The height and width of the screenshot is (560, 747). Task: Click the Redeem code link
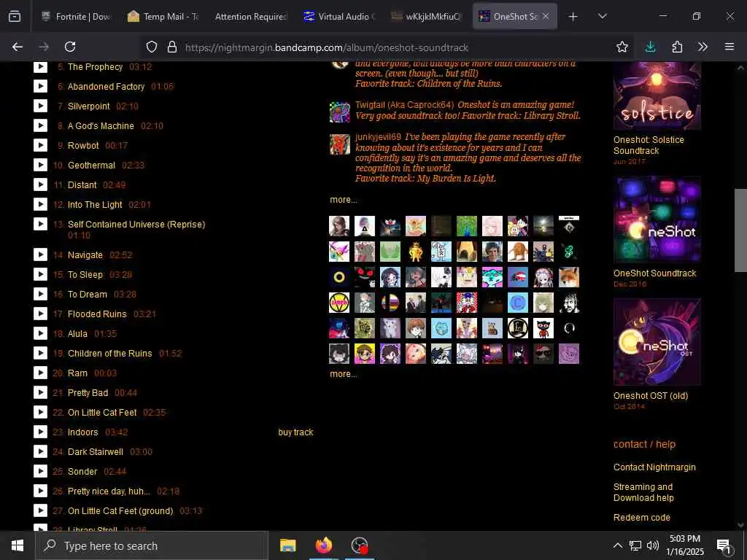(642, 517)
